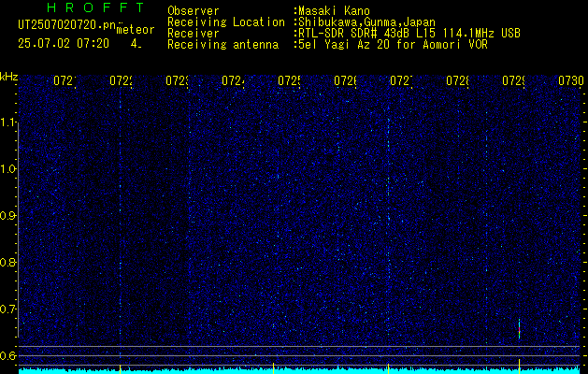Click the 0.9 frequency axis label
The image size is (588, 374).
tap(8, 216)
